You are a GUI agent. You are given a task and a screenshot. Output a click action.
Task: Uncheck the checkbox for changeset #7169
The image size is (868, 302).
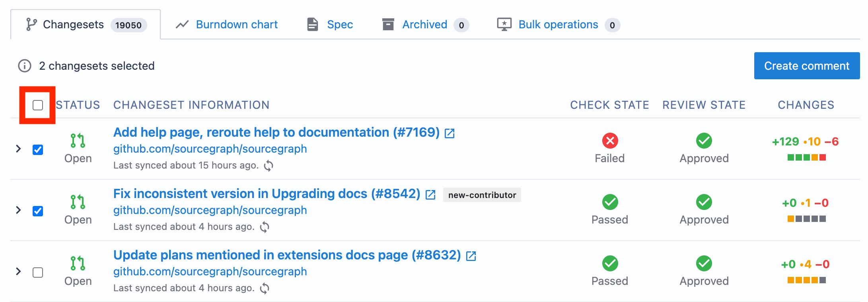click(38, 150)
